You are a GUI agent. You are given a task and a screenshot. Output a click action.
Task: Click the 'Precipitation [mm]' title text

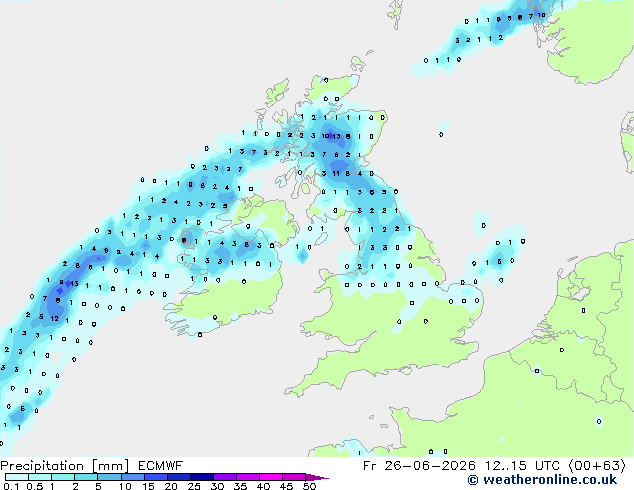coord(65,466)
